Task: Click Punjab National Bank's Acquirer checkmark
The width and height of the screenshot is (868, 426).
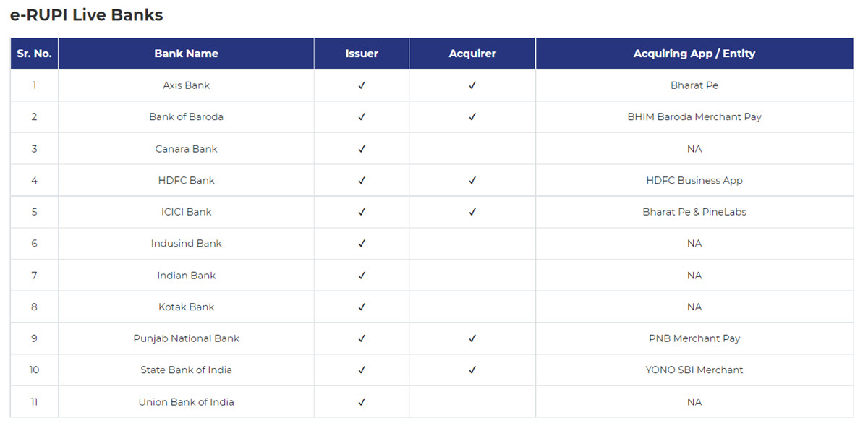Action: pyautogui.click(x=472, y=338)
